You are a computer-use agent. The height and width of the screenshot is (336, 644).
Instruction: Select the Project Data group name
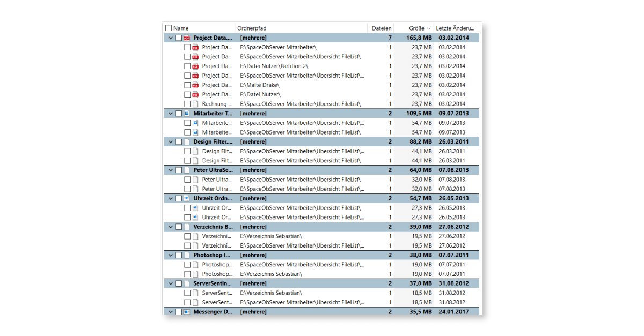coord(213,38)
